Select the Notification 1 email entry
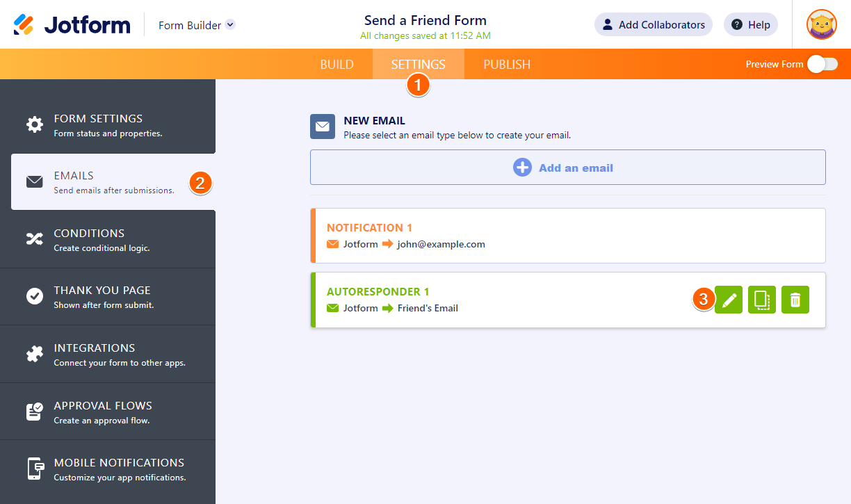851x504 pixels. point(567,236)
